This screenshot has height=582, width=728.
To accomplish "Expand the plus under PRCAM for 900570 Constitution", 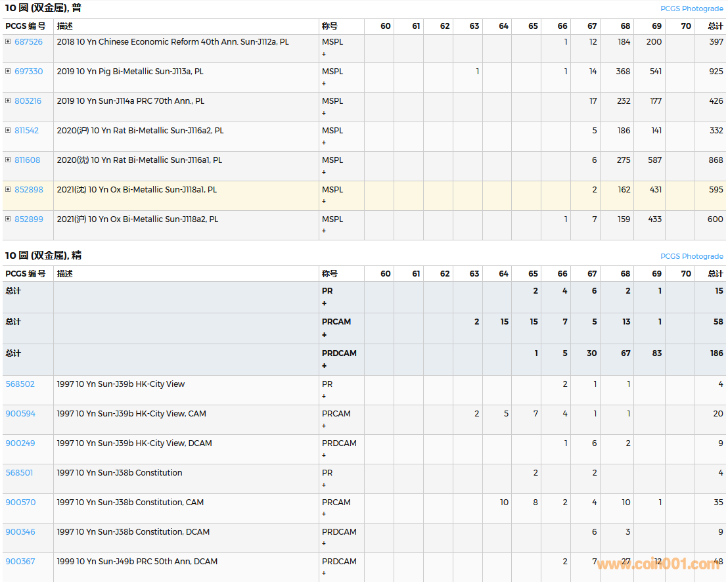I will [x=324, y=514].
